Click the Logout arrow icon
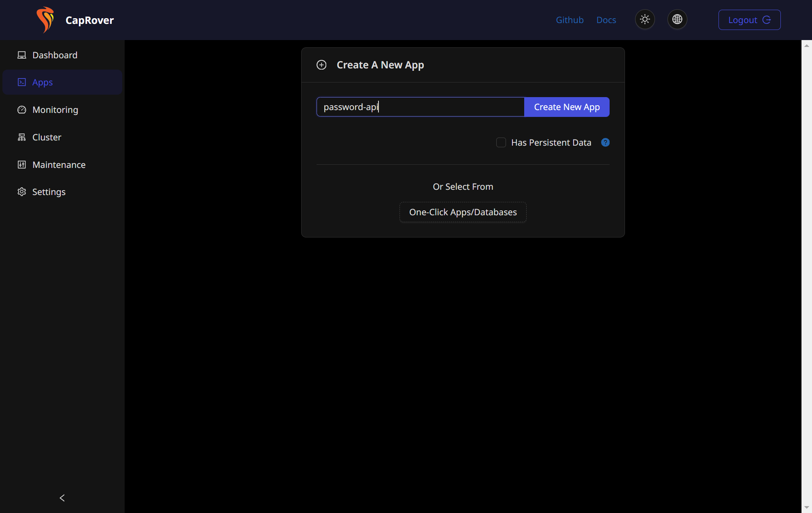The image size is (812, 513). pyautogui.click(x=767, y=20)
